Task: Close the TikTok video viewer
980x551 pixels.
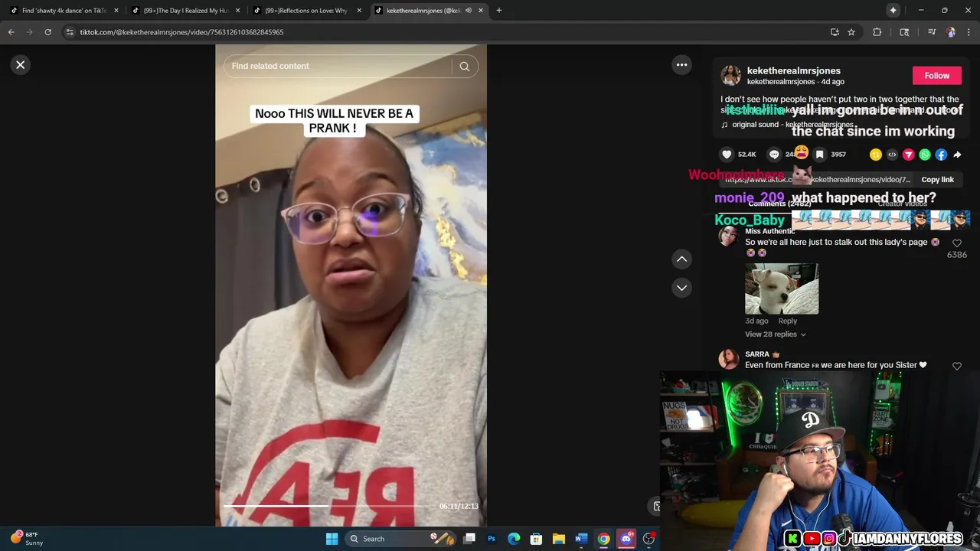Action: coord(21,65)
